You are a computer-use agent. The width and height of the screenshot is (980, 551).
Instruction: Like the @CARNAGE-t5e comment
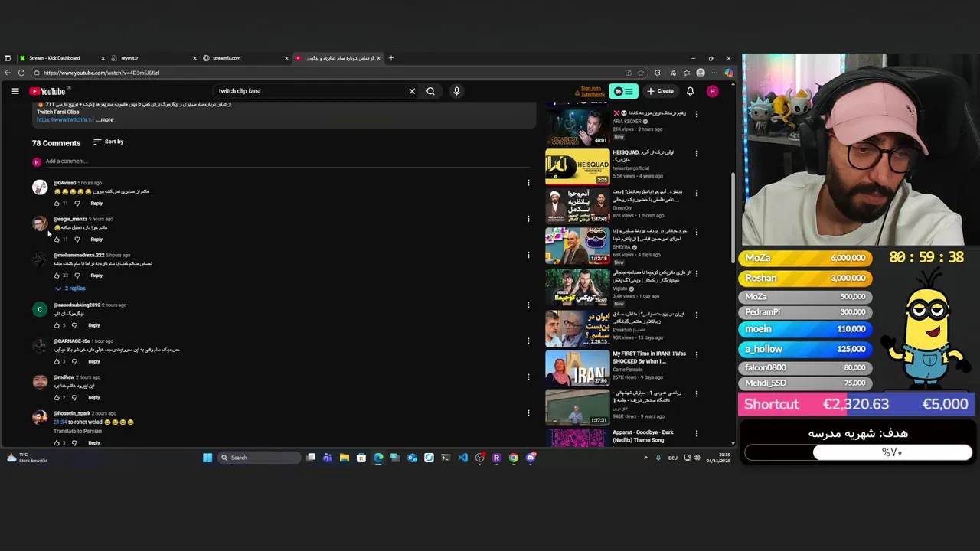point(57,361)
